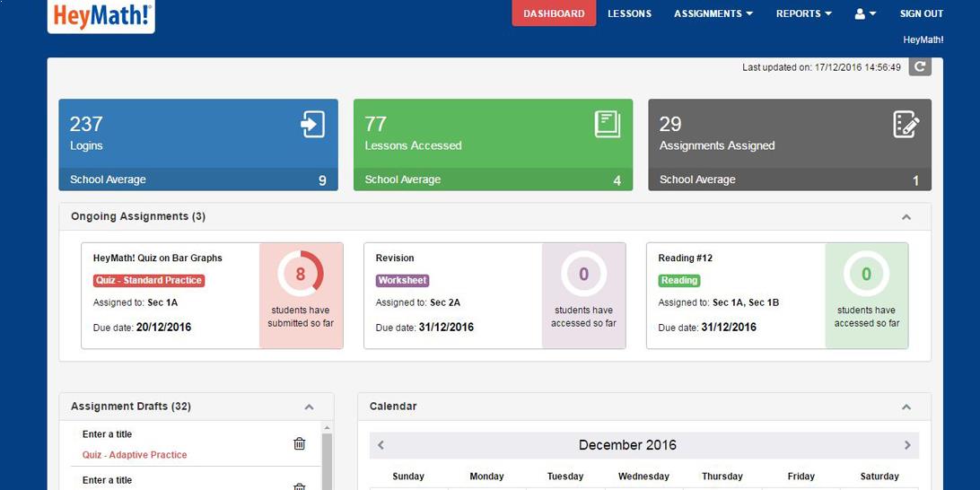Open the Reports dropdown menu

pyautogui.click(x=803, y=13)
